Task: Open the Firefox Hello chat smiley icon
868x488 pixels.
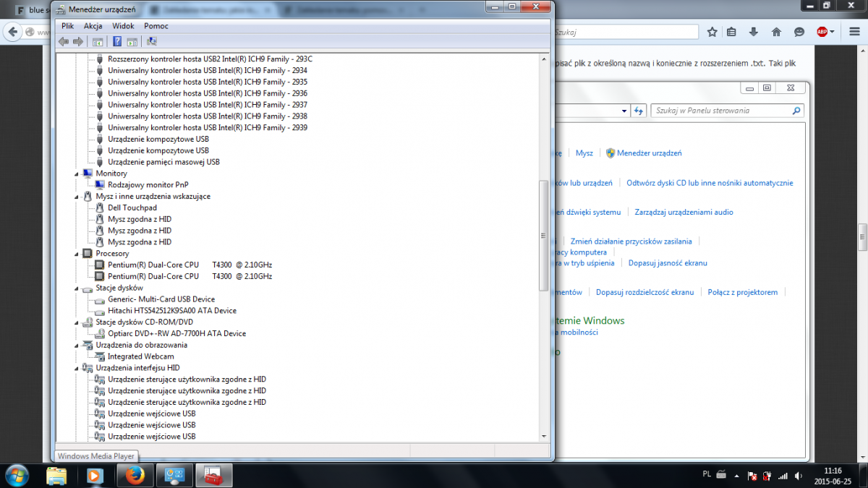Action: click(799, 32)
